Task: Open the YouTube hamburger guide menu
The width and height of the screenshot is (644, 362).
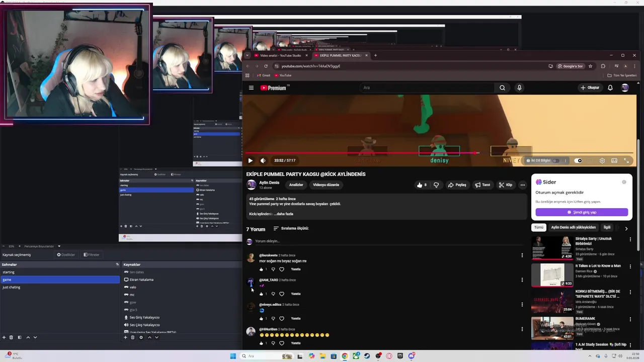Action: 251,87
